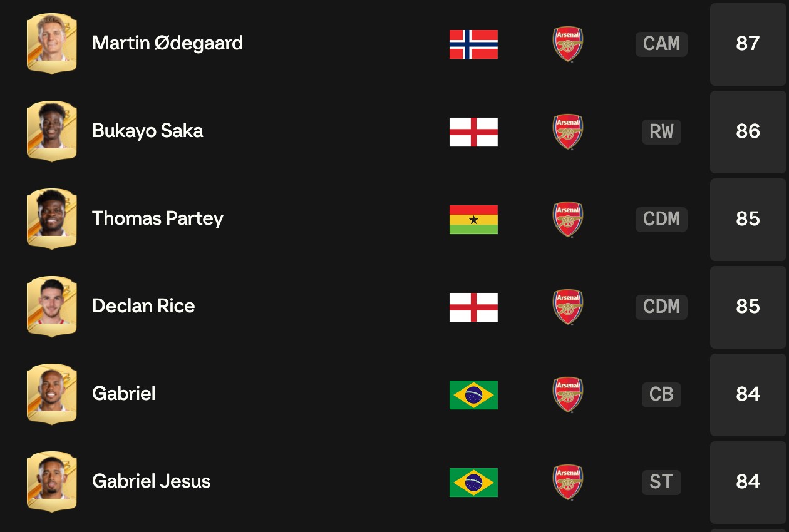Open the Thomas Partey player name link

pyautogui.click(x=158, y=218)
